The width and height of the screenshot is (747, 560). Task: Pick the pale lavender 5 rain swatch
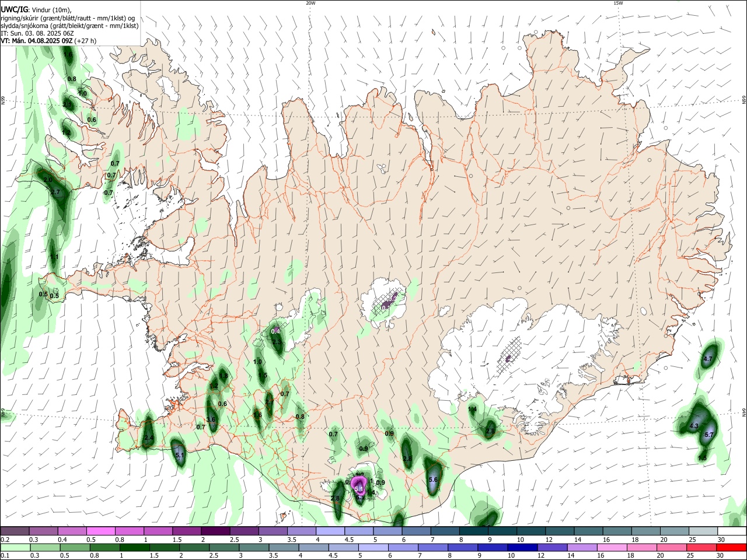point(373,548)
